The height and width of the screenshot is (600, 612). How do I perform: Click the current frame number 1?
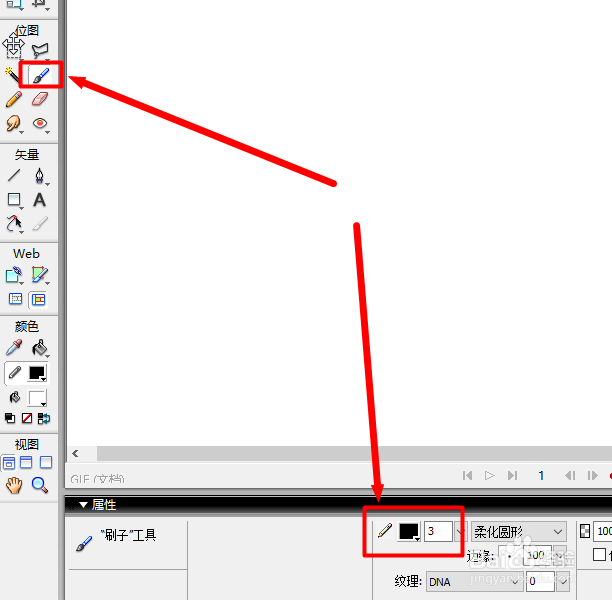[541, 475]
